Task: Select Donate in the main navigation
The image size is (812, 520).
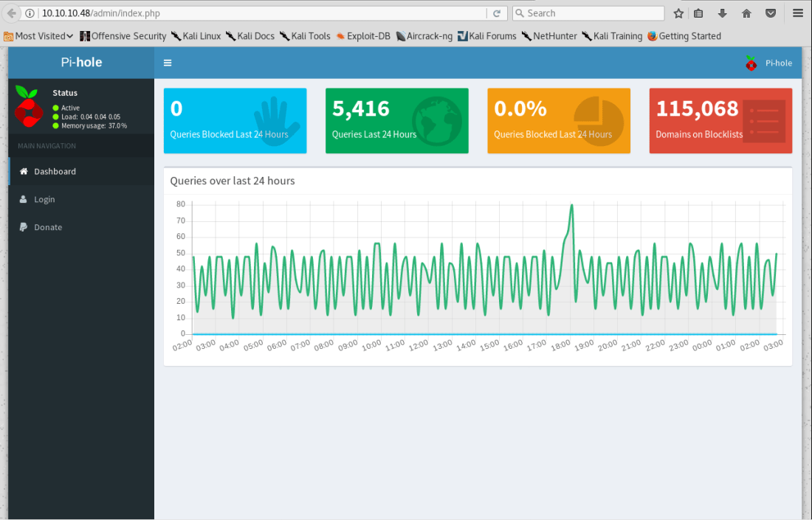Action: 48,227
